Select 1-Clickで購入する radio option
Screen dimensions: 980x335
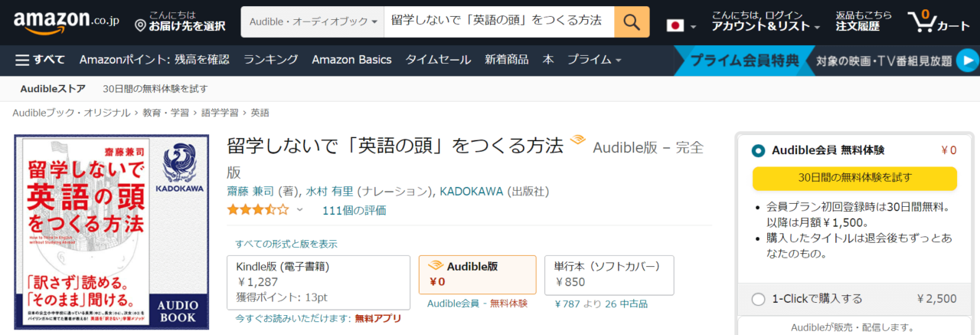tap(759, 299)
